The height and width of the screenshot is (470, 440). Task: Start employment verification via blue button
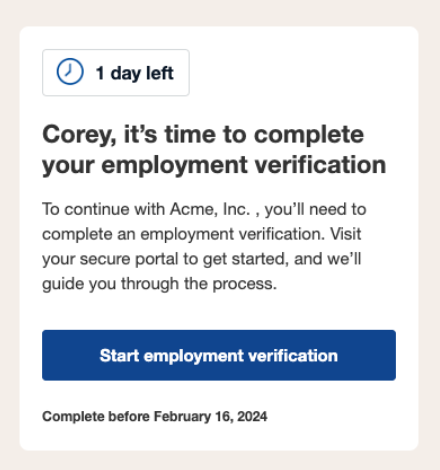click(x=219, y=355)
